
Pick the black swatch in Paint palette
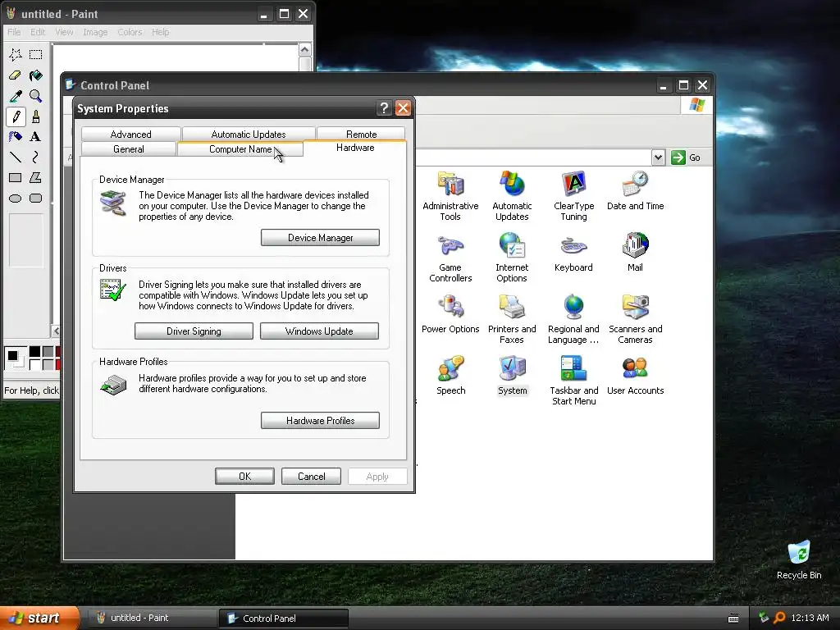coord(34,351)
